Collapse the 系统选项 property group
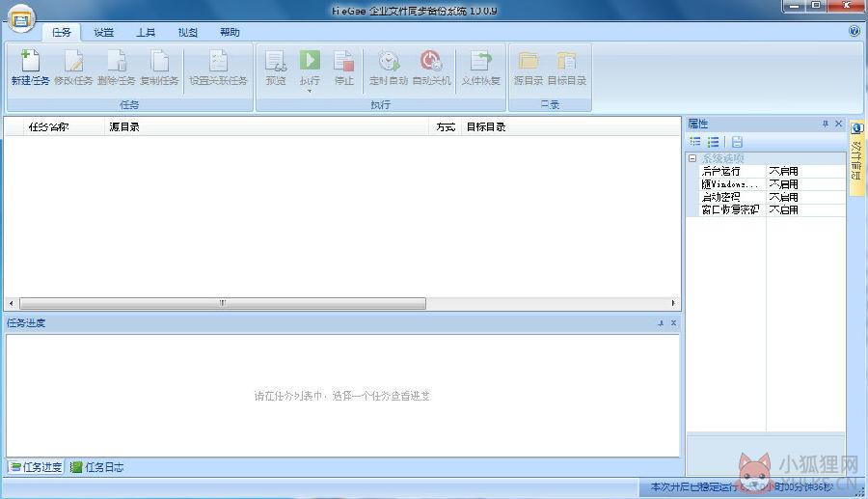This screenshot has height=499, width=868. point(692,158)
